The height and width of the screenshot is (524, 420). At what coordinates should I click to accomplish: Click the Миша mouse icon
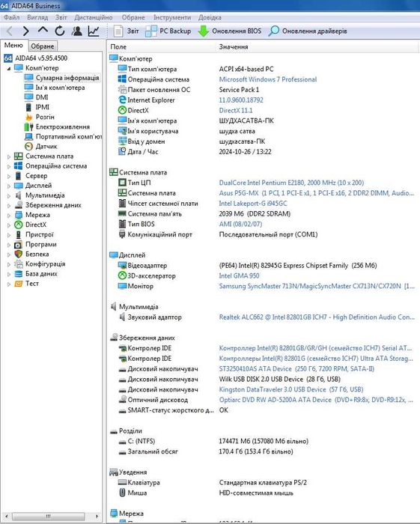(122, 493)
